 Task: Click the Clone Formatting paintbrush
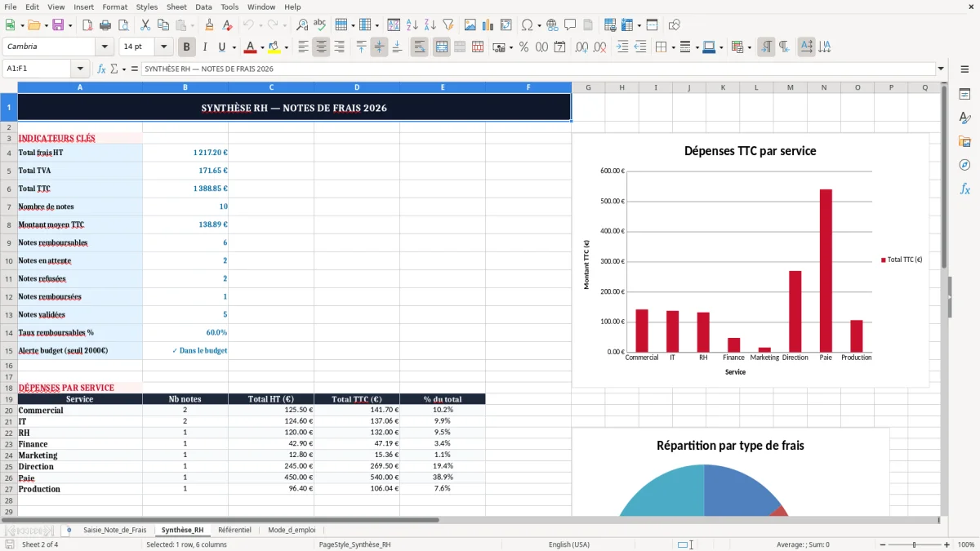point(209,25)
